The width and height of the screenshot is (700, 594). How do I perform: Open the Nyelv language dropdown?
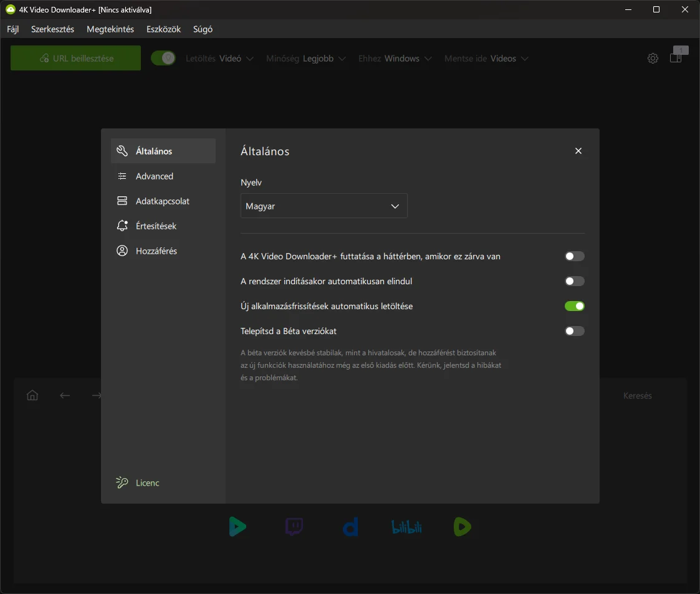point(324,206)
